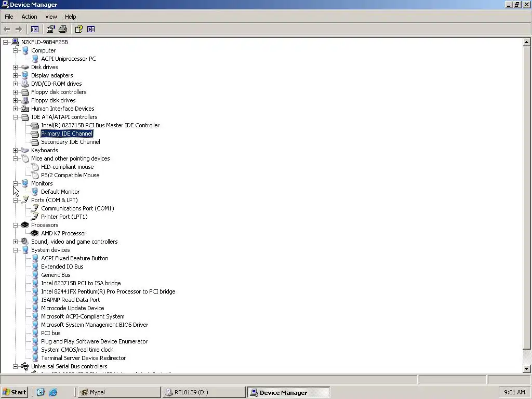Collapse the Processors node
Screen dimensions: 532x399
[x=15, y=225]
